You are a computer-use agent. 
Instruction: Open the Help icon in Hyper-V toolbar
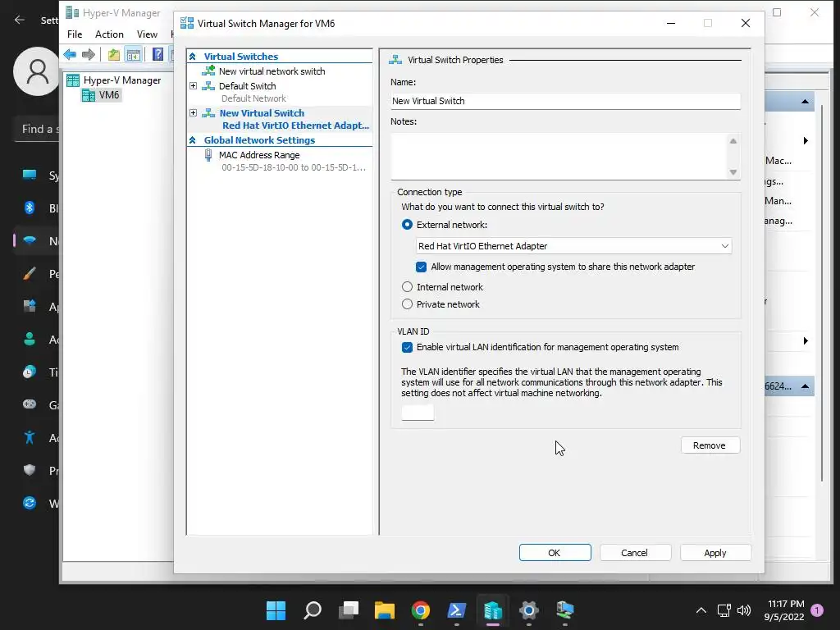coord(157,54)
